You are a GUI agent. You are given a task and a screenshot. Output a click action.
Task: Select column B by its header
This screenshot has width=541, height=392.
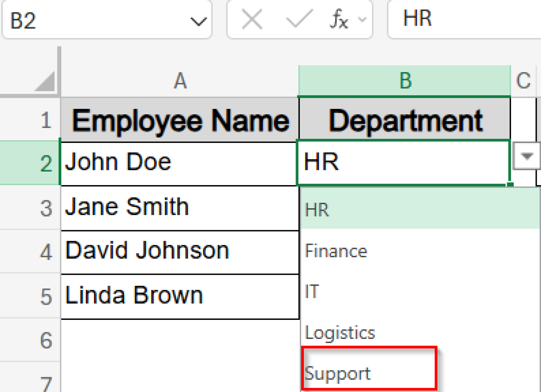pos(404,80)
